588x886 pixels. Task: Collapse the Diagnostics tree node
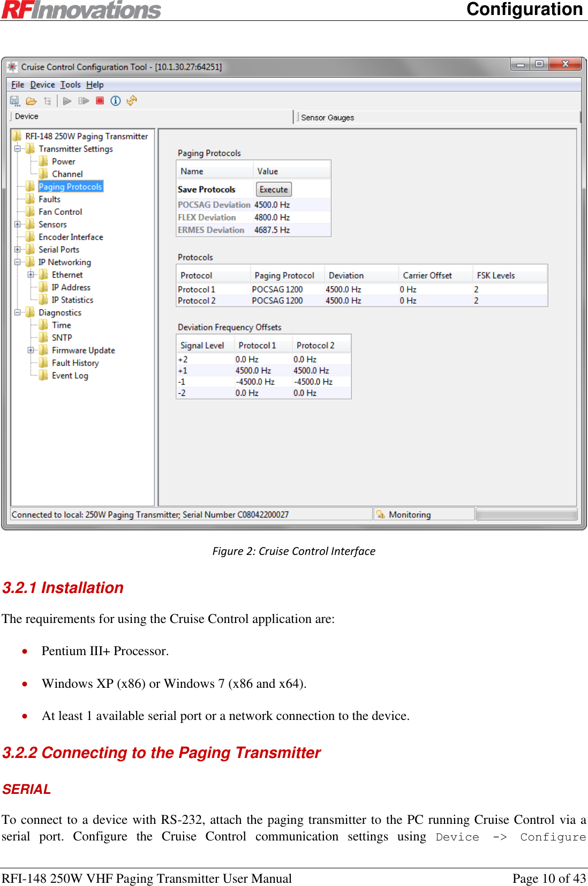coord(17,312)
